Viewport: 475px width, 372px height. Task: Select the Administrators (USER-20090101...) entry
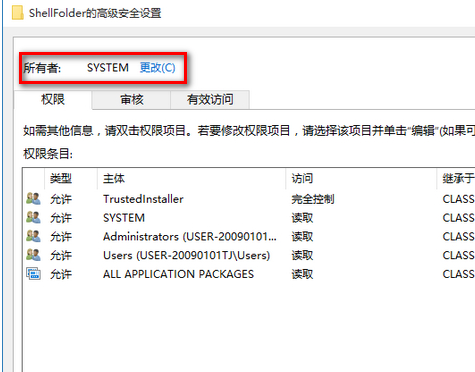point(249,236)
